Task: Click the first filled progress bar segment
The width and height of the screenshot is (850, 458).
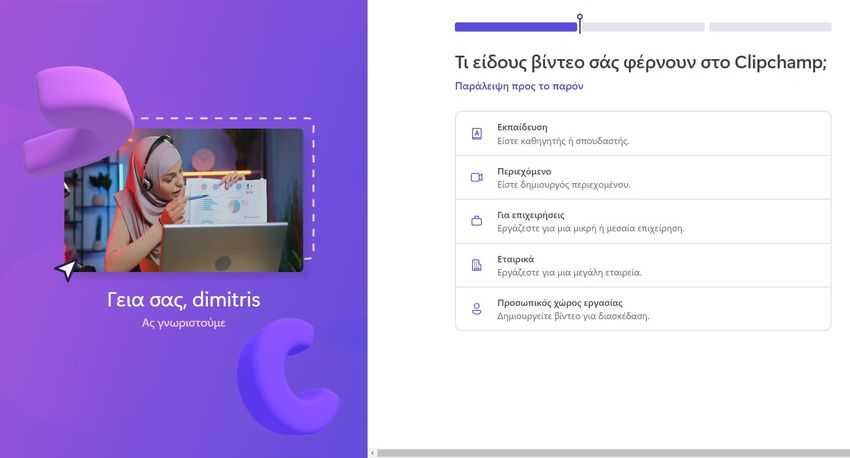Action: click(516, 27)
